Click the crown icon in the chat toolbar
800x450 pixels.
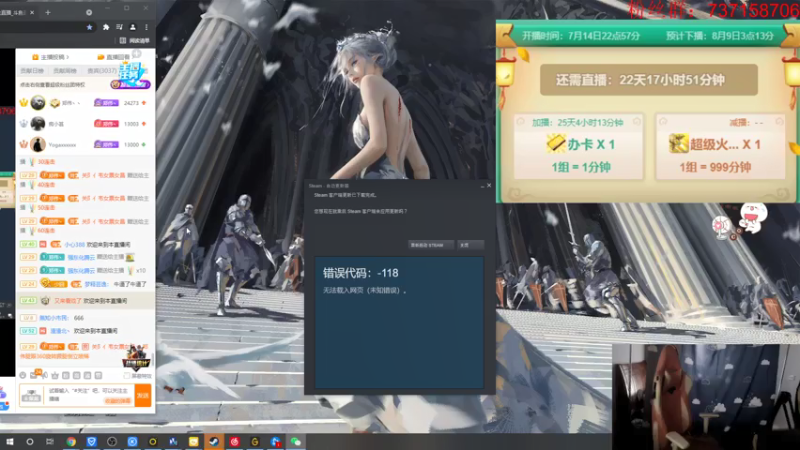pyautogui.click(x=55, y=375)
